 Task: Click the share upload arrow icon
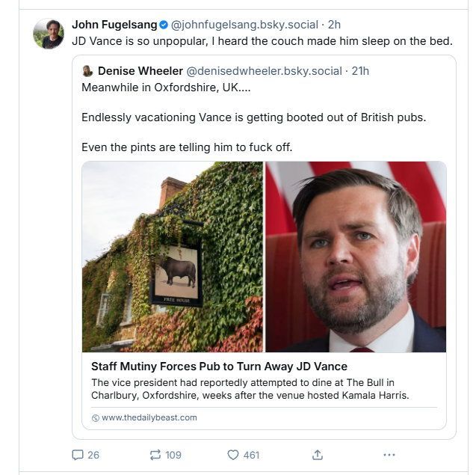click(318, 455)
